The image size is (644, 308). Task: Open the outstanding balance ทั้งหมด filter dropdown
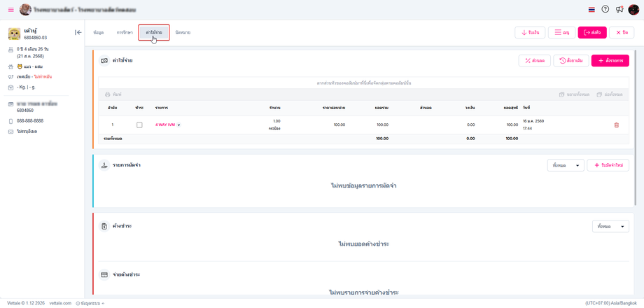coord(610,226)
